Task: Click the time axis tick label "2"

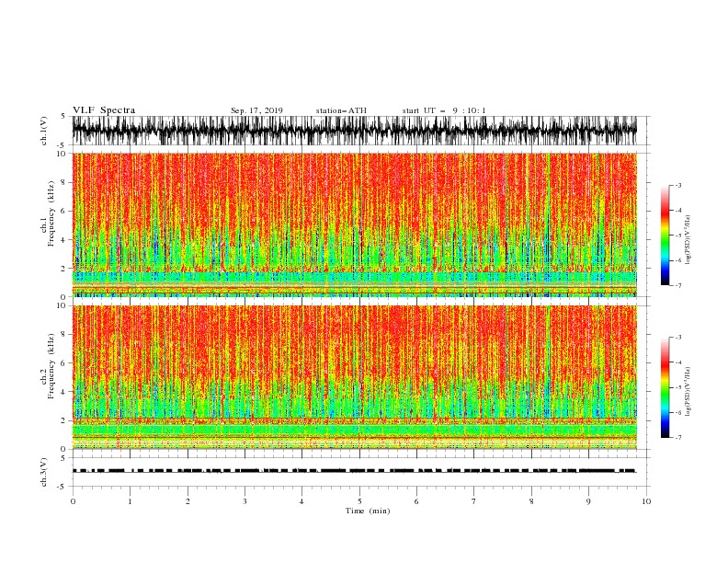Action: [x=188, y=501]
